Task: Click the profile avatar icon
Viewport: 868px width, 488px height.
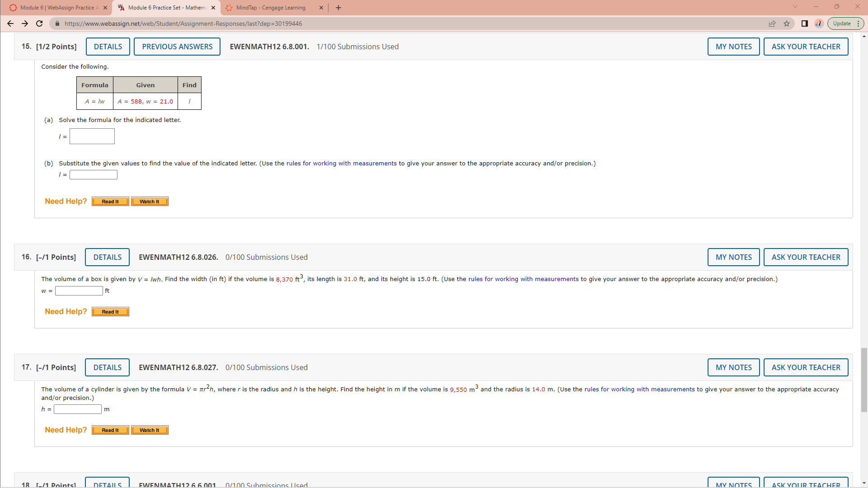Action: coord(819,23)
